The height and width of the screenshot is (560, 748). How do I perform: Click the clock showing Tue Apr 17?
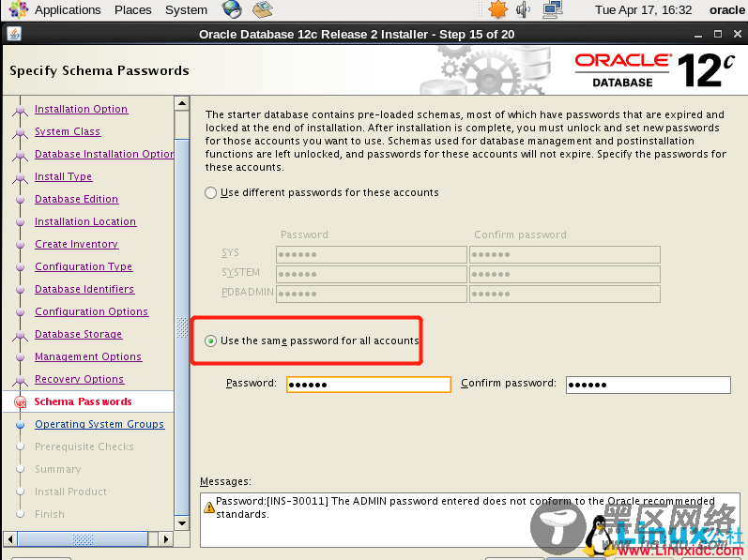click(643, 10)
